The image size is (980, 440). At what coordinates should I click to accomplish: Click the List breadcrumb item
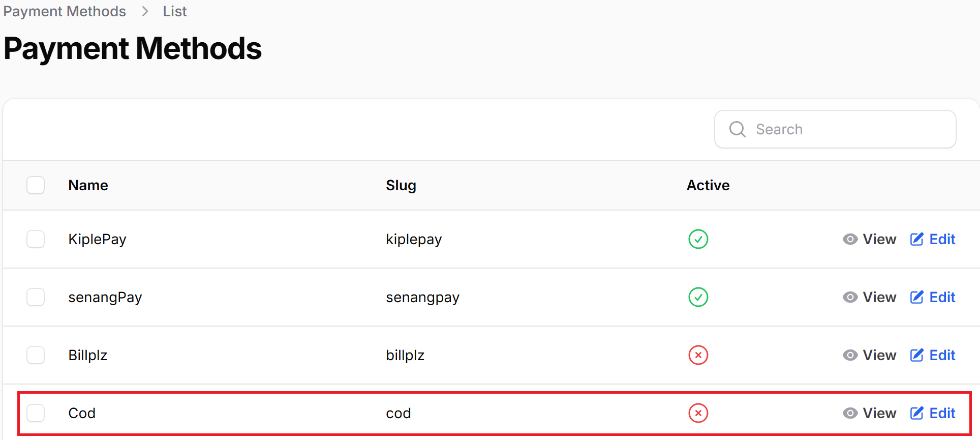(175, 11)
